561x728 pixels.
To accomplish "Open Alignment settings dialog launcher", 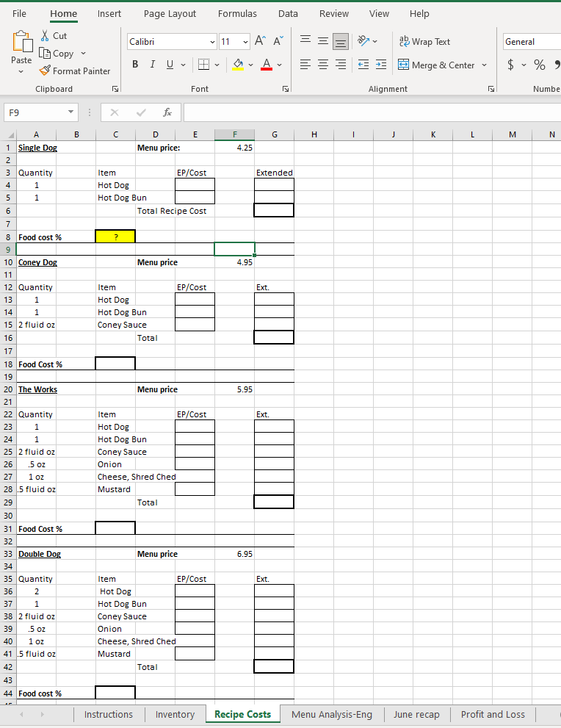I will pyautogui.click(x=491, y=89).
